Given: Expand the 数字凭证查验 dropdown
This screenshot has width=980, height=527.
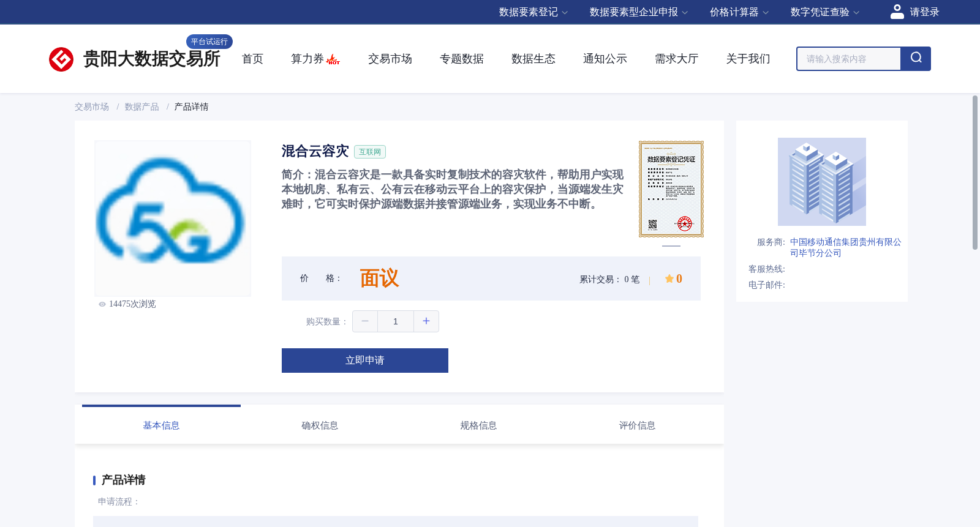Looking at the screenshot, I should 825,12.
